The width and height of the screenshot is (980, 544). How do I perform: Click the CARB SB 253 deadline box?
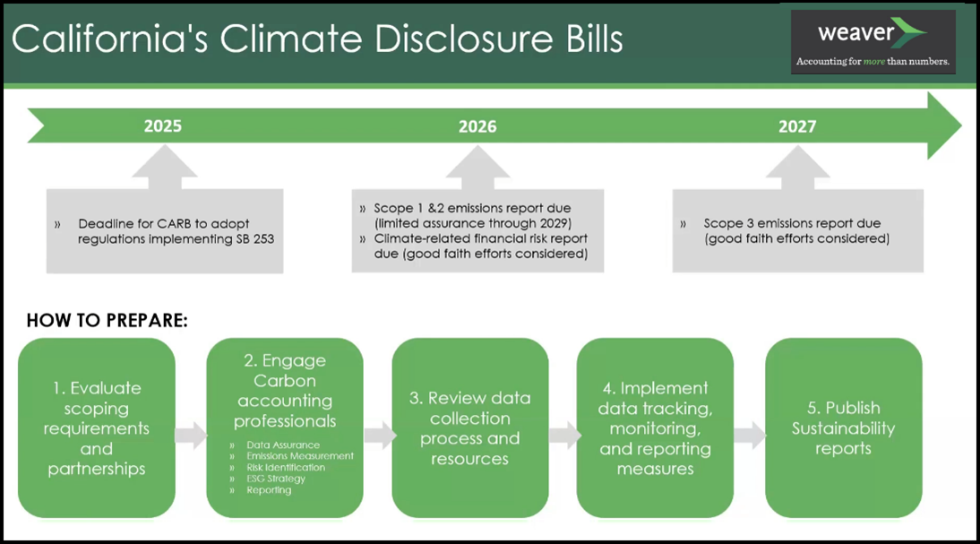coord(165,231)
